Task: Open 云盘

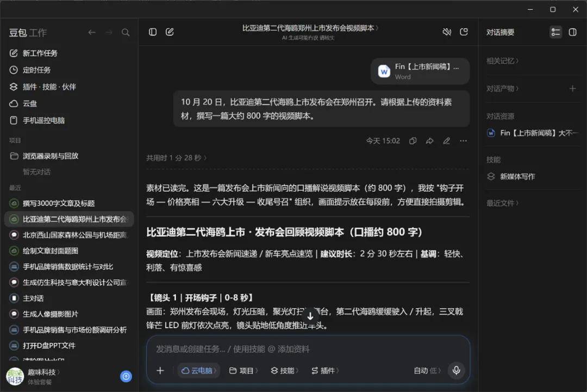Action: click(69, 103)
